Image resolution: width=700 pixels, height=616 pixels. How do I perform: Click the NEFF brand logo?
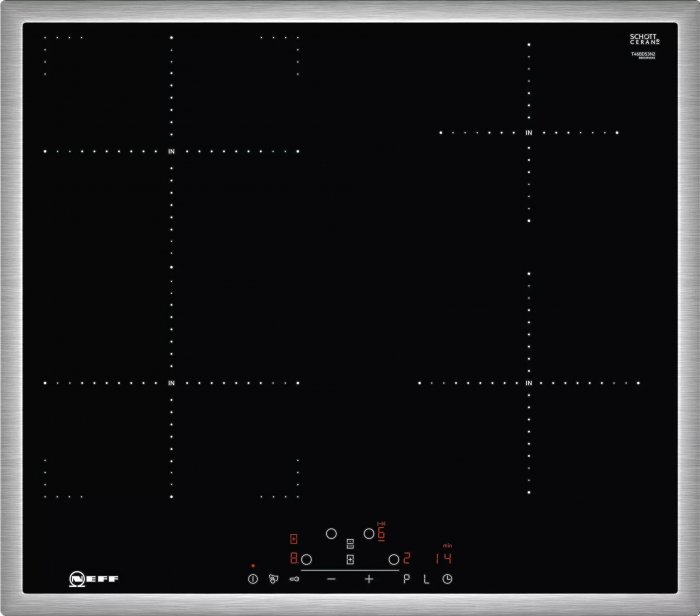pyautogui.click(x=93, y=579)
